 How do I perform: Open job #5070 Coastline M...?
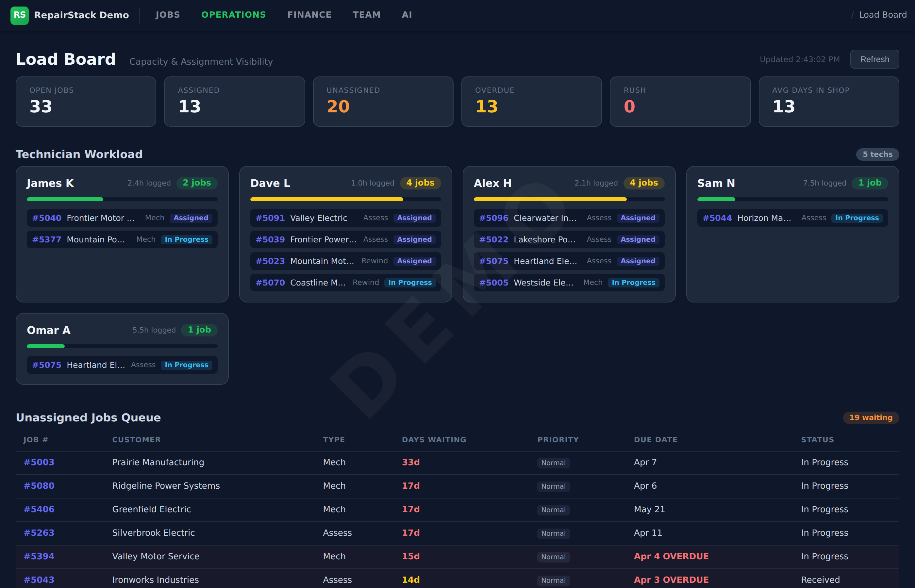coord(346,283)
